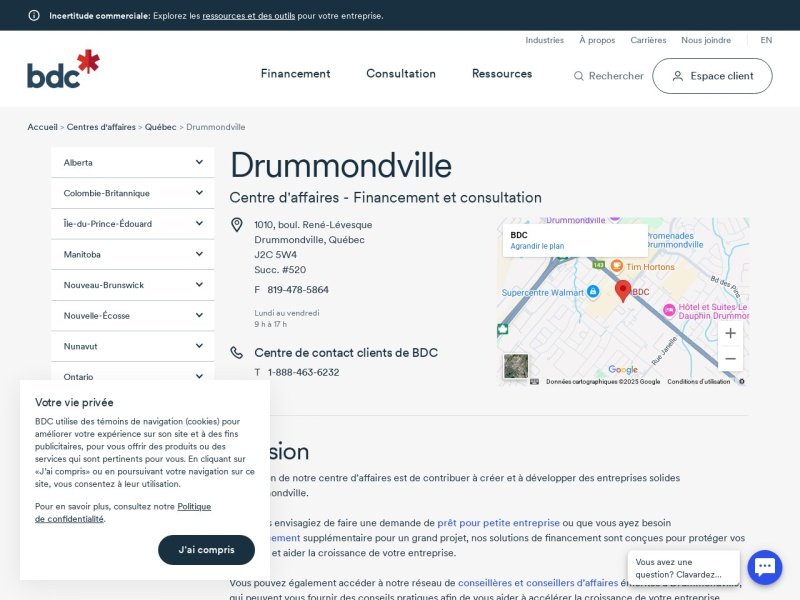Screen dimensions: 800x600
Task: Expand the Manitoba section
Action: [x=133, y=254]
